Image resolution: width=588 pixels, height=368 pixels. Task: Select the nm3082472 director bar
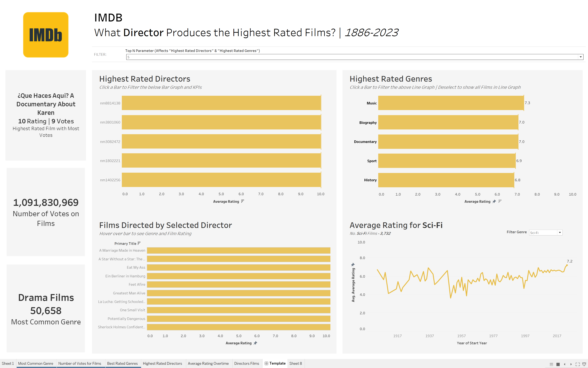click(221, 141)
